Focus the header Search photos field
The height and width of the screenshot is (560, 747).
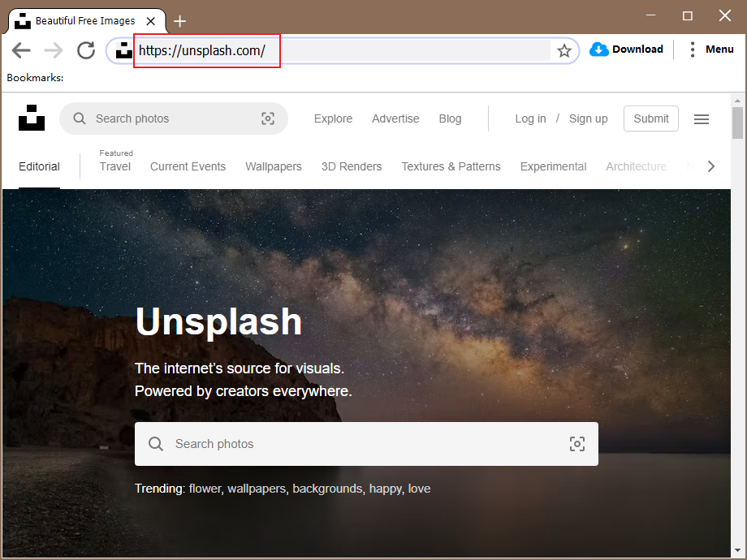tap(174, 118)
